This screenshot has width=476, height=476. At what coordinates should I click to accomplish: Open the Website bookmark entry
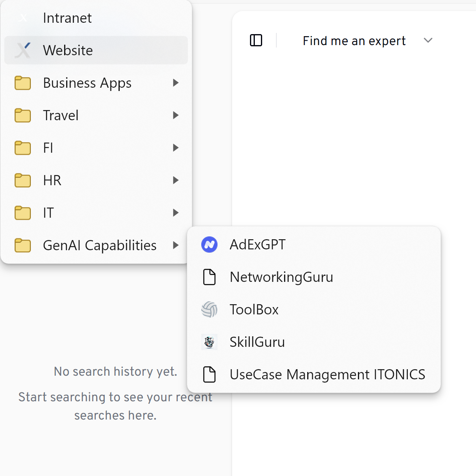click(68, 50)
